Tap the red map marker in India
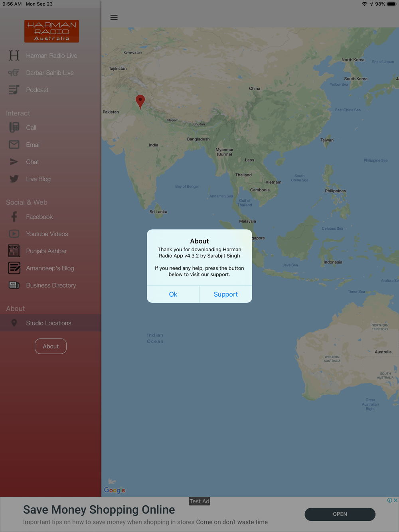 point(140,102)
